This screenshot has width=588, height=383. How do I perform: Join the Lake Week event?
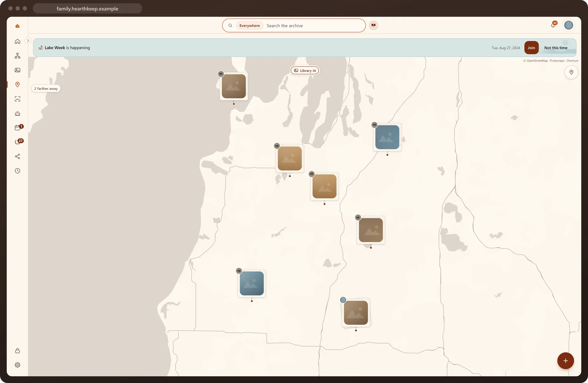pos(531,48)
